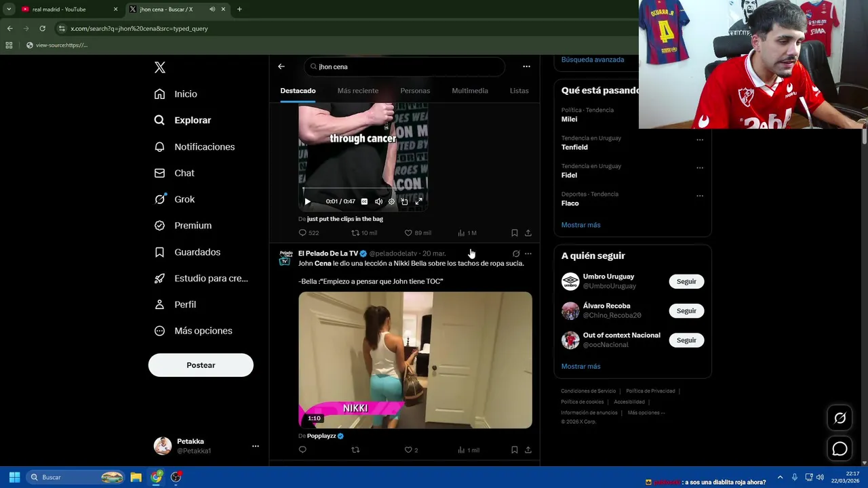Click Mostrar más under trends
Viewport: 868px width, 488px height.
pos(581,225)
